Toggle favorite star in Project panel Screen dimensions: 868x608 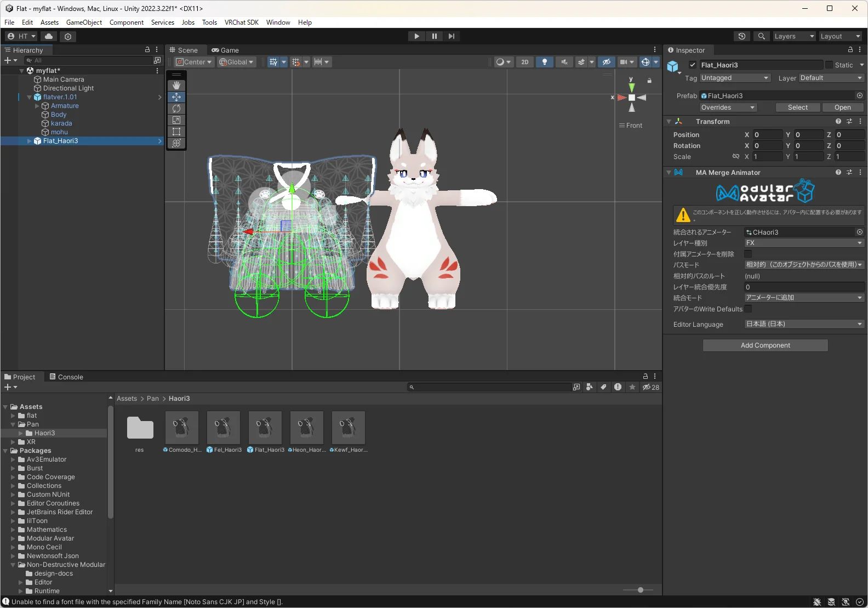(632, 387)
